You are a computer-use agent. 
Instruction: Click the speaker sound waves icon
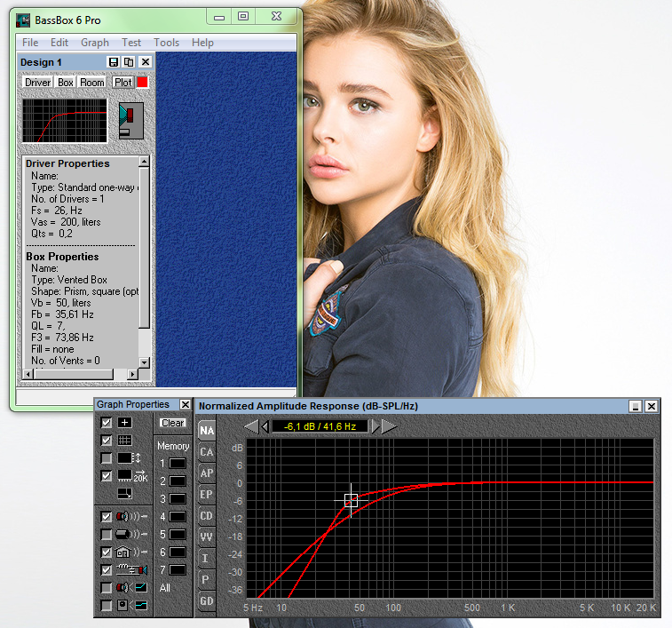pyautogui.click(x=131, y=517)
